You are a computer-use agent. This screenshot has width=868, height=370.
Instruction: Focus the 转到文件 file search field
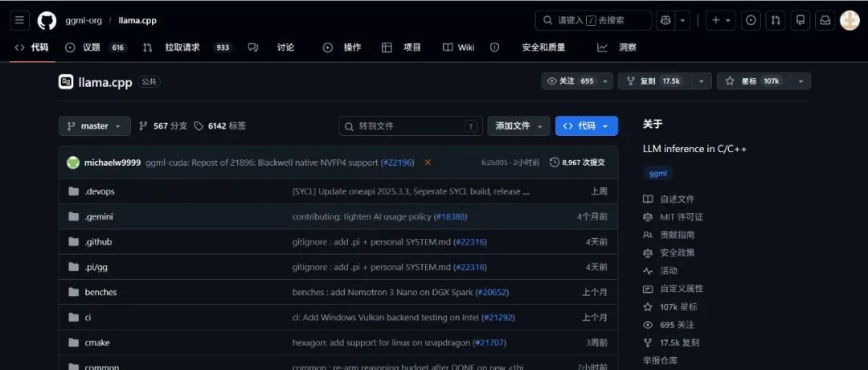410,126
